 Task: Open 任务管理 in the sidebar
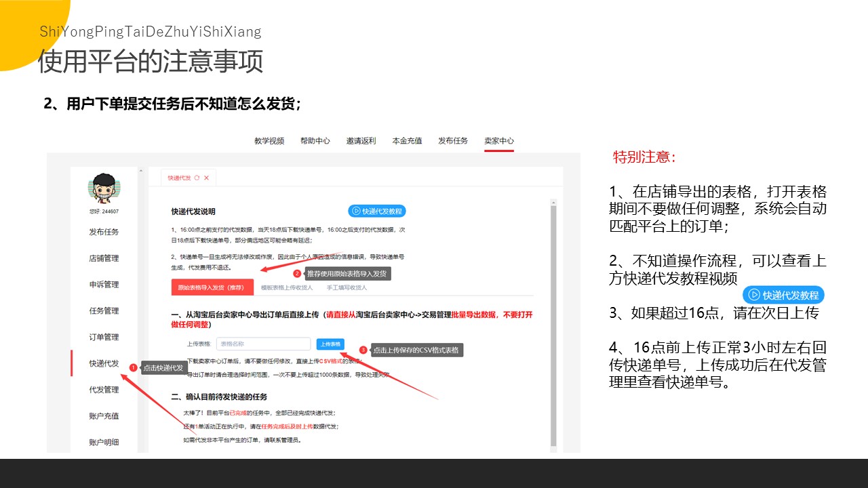[x=104, y=310]
